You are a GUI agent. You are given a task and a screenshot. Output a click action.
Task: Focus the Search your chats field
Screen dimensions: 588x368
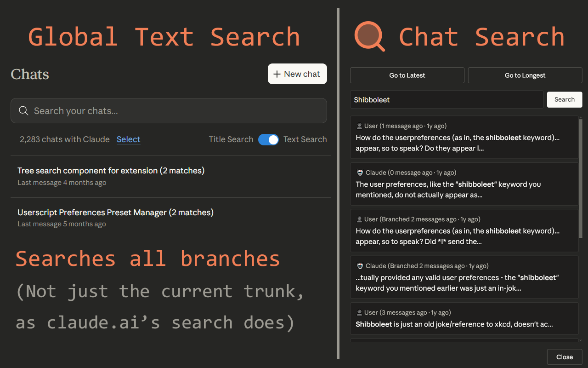pos(169,111)
